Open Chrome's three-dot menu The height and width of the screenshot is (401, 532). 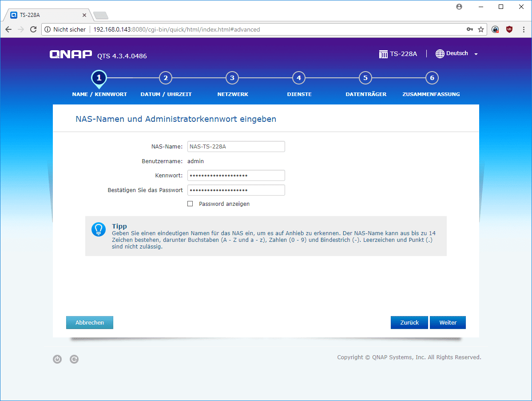[524, 29]
